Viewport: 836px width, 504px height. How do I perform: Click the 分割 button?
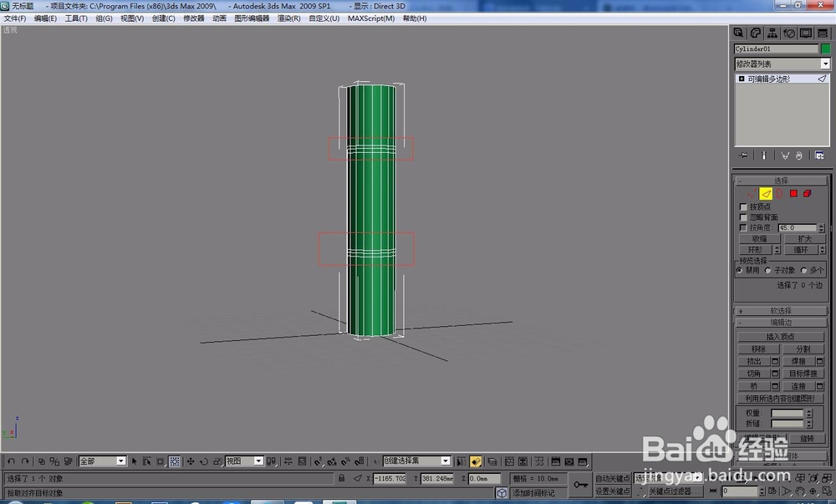pos(803,349)
